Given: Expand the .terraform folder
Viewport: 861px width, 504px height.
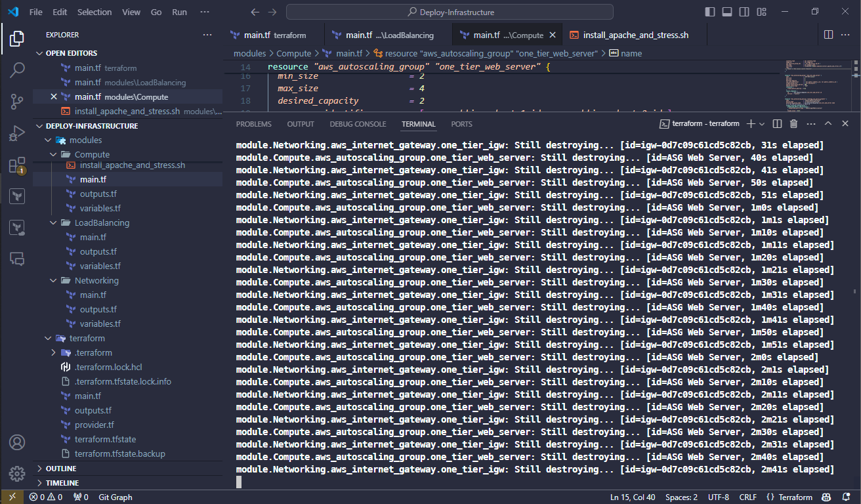Looking at the screenshot, I should (x=128, y=352).
